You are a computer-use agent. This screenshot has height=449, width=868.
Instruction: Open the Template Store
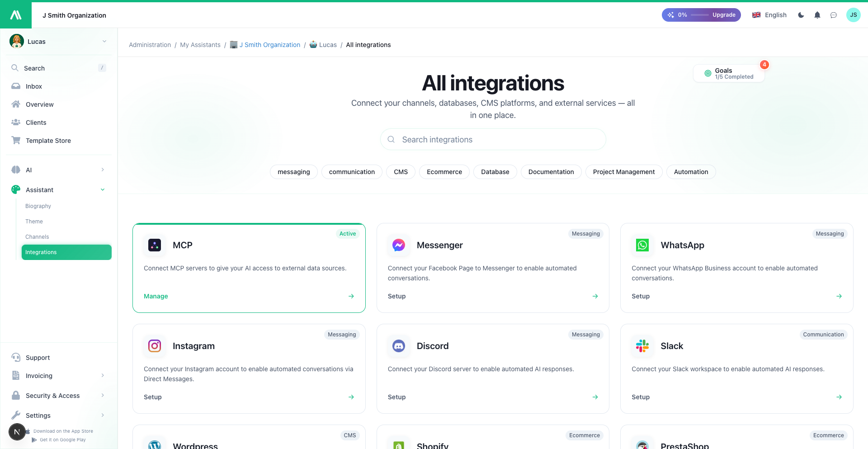[59, 141]
